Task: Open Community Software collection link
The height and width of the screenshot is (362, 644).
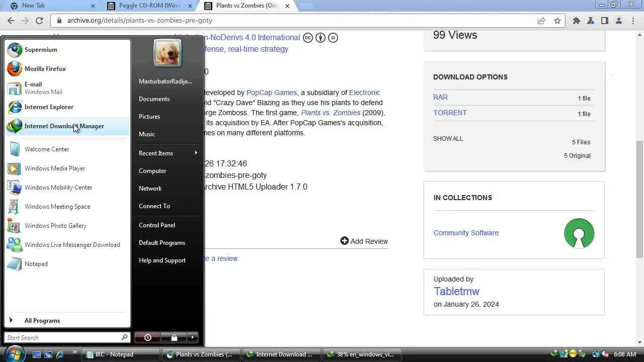Action: pyautogui.click(x=466, y=233)
